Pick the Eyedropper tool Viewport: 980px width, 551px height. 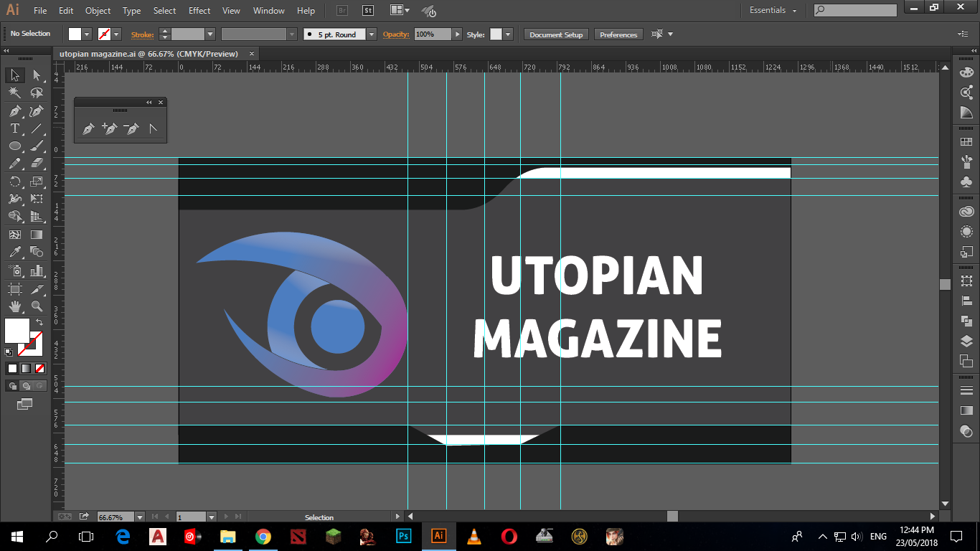tap(14, 252)
